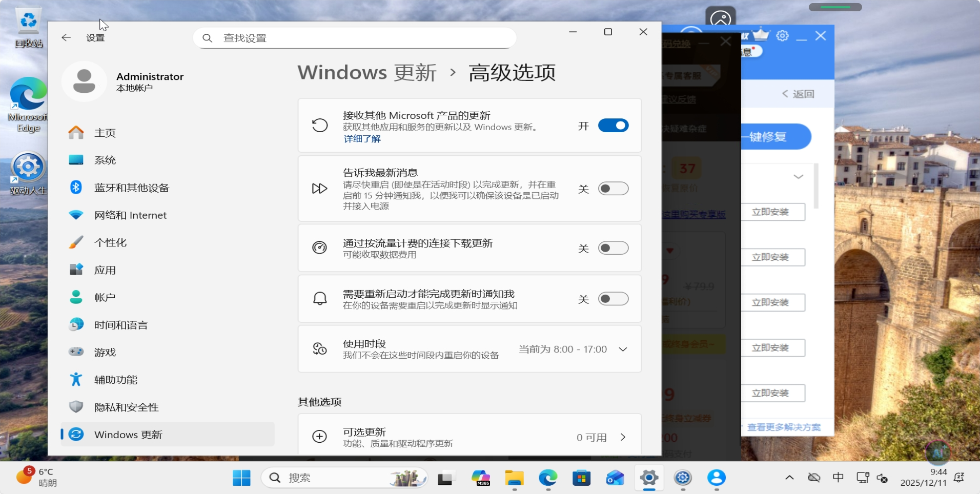Image resolution: width=980 pixels, height=494 pixels.
Task: Expand the 使用时段 active hours section
Action: [x=623, y=349]
